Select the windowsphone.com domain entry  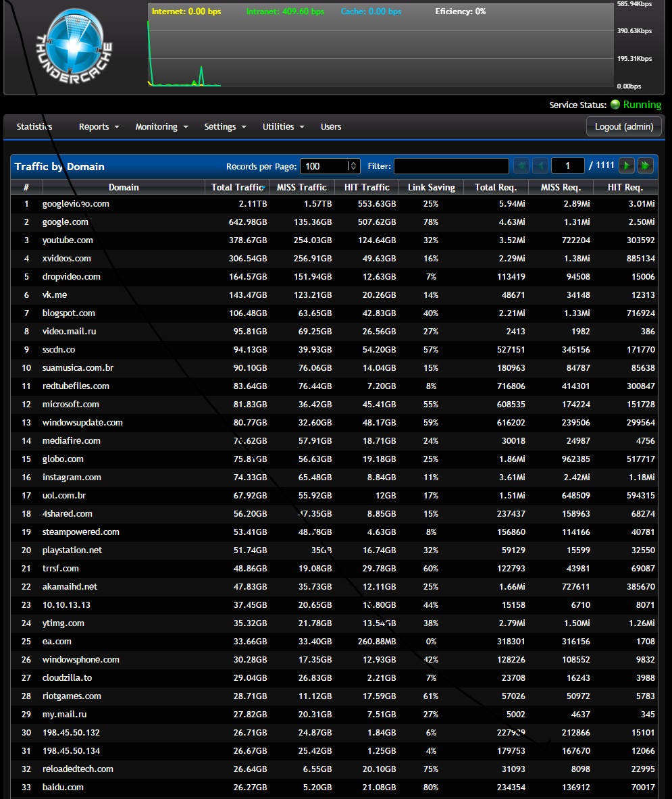coord(80,660)
